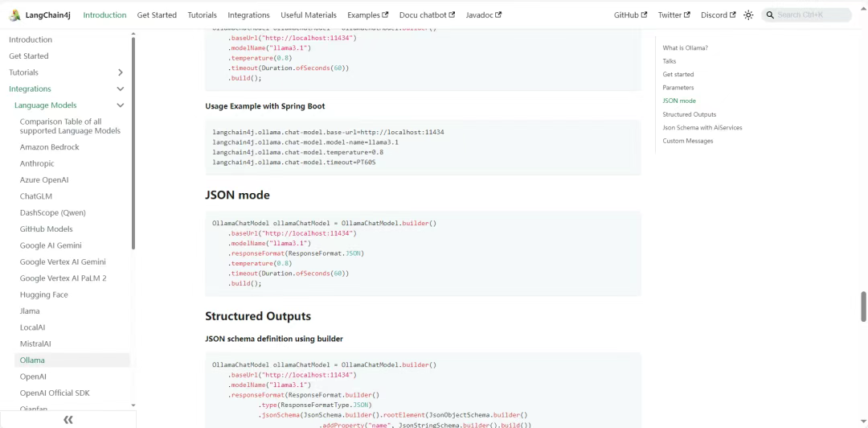Jump to Json Schema with AiServices

click(702, 127)
